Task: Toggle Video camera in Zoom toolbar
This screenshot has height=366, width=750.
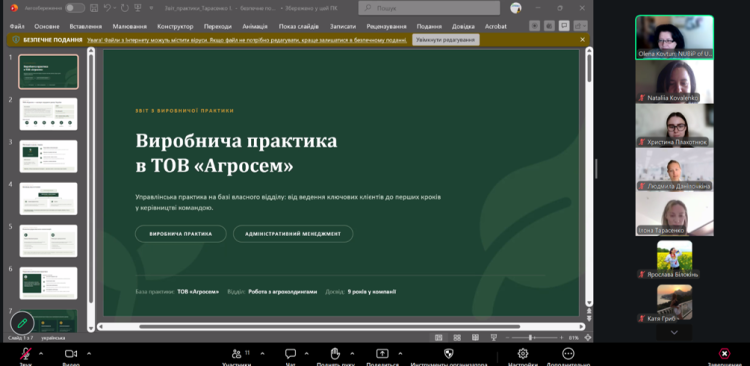Action: [71, 354]
